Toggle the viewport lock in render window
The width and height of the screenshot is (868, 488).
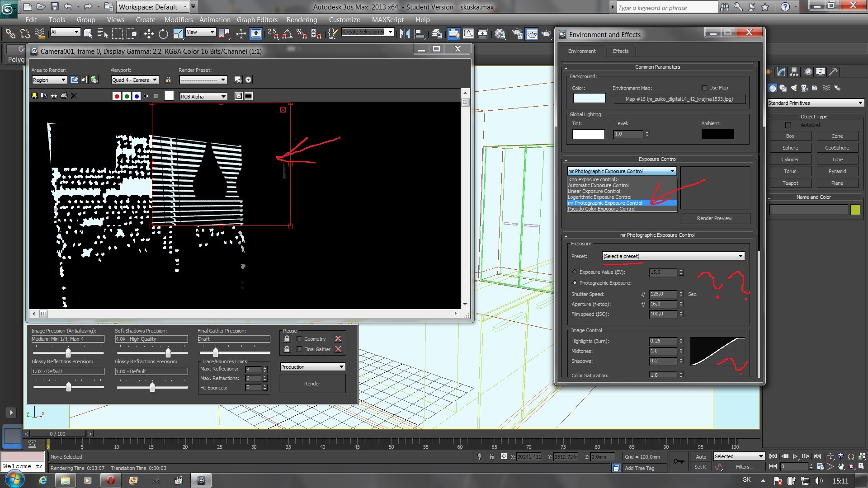[x=168, y=80]
